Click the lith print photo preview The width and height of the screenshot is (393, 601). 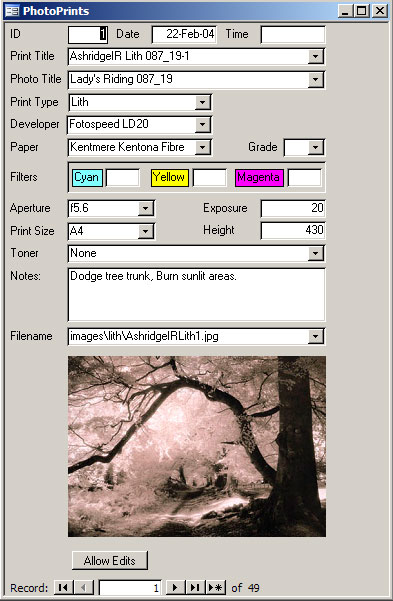pos(197,446)
